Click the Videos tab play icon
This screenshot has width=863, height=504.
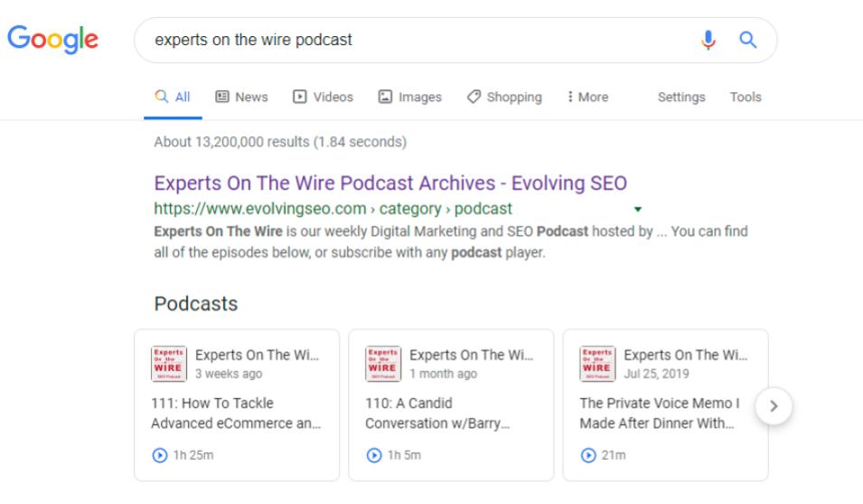click(299, 97)
